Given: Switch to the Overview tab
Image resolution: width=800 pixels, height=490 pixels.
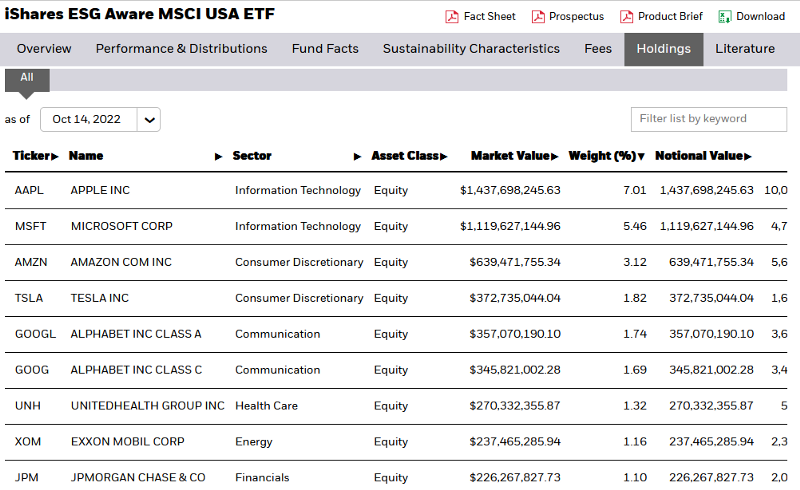Looking at the screenshot, I should point(44,49).
